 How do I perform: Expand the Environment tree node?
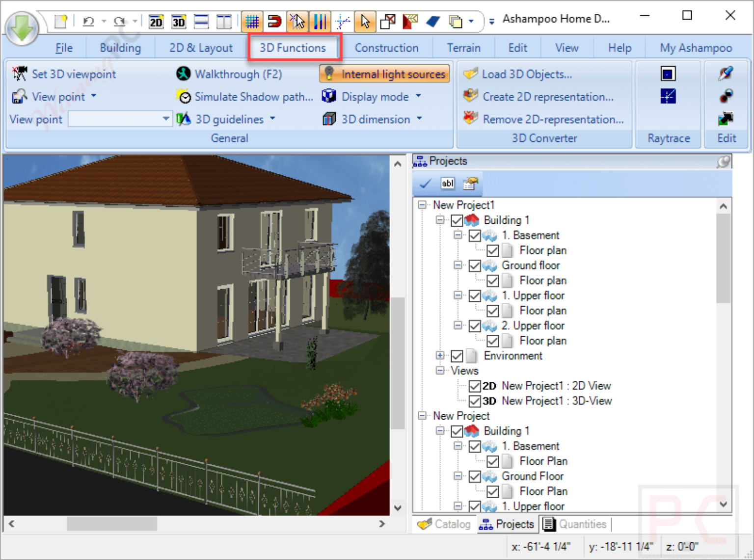[x=440, y=355]
